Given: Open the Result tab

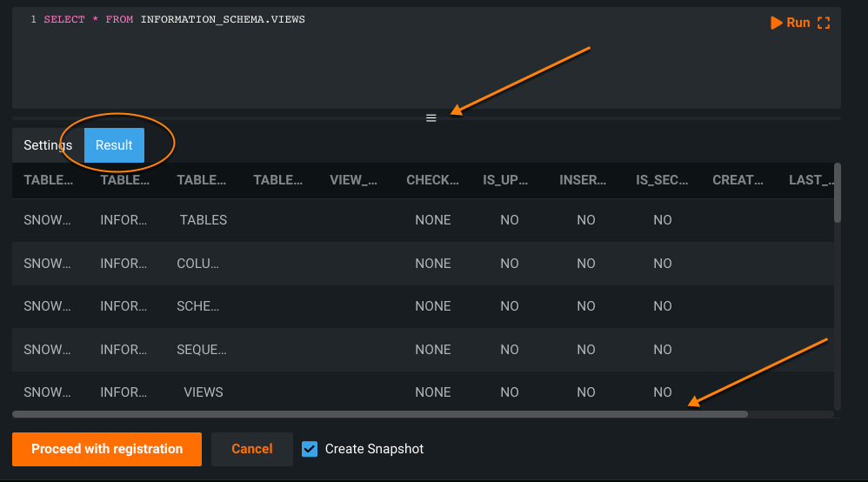Looking at the screenshot, I should pos(114,145).
